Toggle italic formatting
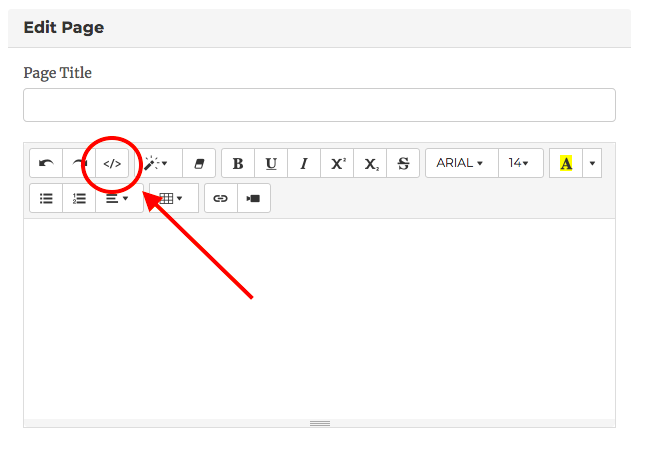 pyautogui.click(x=304, y=163)
